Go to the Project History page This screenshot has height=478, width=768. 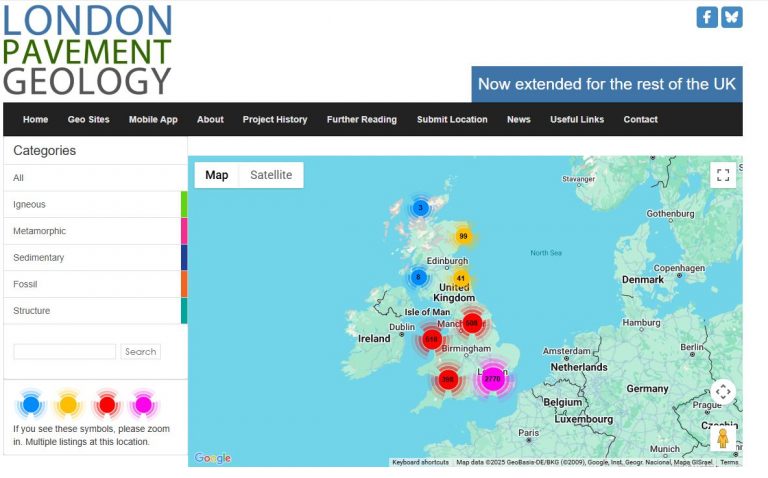click(x=274, y=119)
